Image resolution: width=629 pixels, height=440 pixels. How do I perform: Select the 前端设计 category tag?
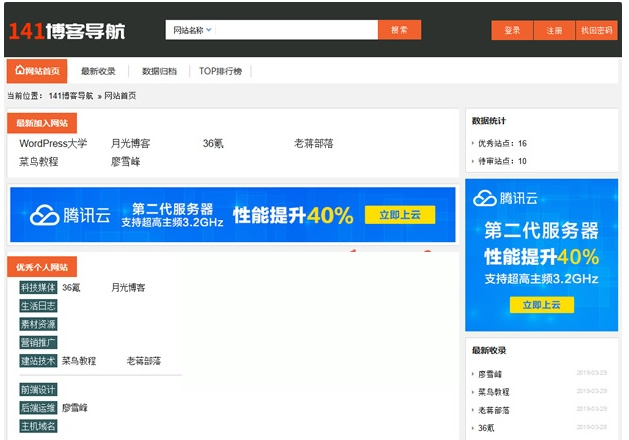tap(39, 389)
